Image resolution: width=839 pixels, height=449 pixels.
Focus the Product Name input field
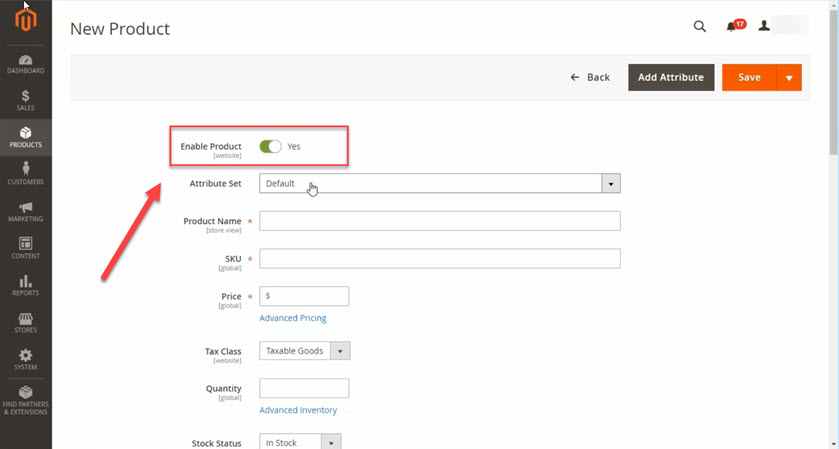pos(440,221)
